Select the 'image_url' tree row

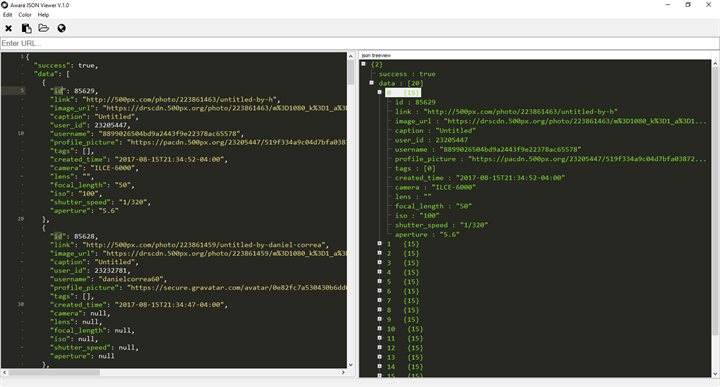(551, 121)
